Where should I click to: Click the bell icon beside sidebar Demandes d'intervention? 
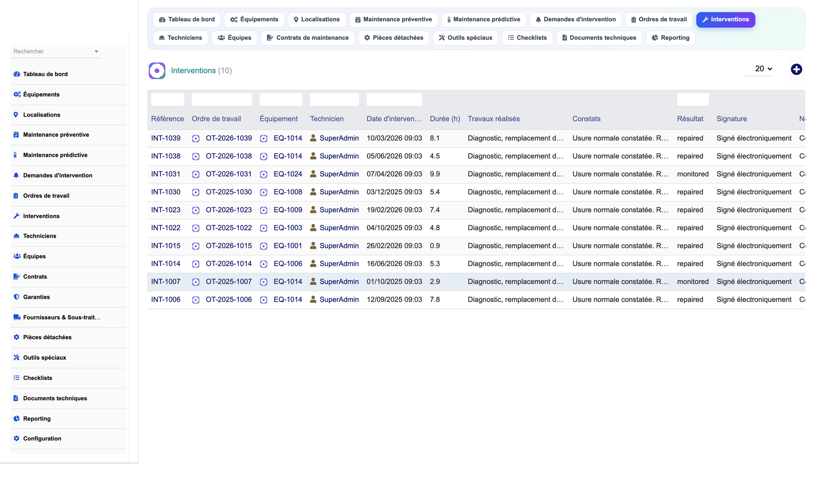tap(16, 175)
